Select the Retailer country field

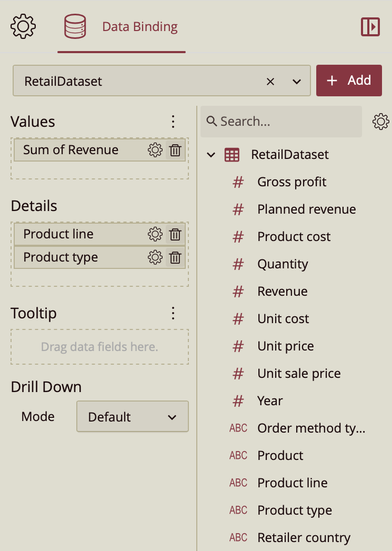(x=304, y=538)
